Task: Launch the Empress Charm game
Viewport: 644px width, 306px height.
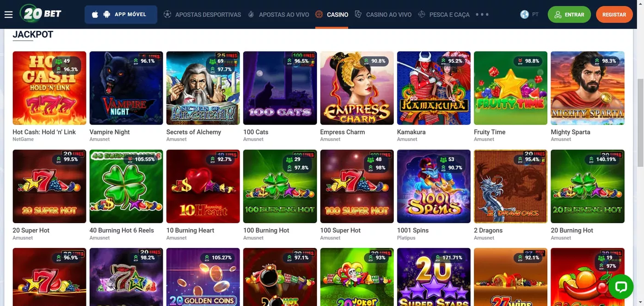Action: [x=357, y=88]
